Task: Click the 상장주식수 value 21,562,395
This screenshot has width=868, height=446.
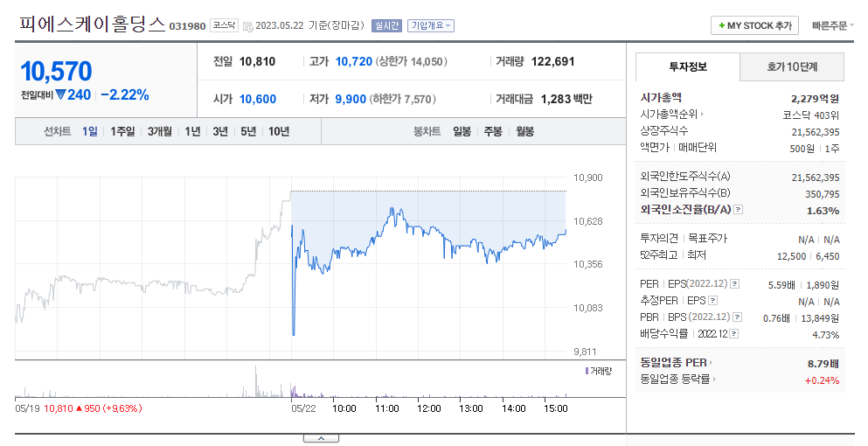Action: tap(816, 132)
